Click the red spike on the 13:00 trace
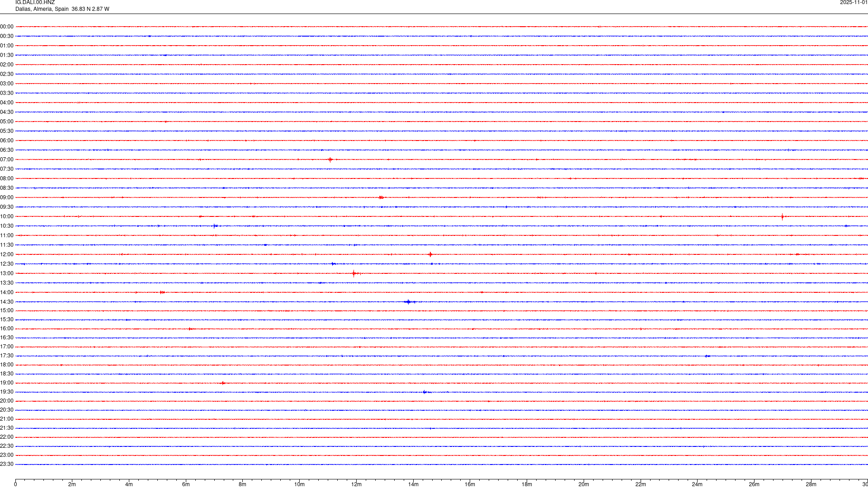868x488 pixels. tap(354, 273)
